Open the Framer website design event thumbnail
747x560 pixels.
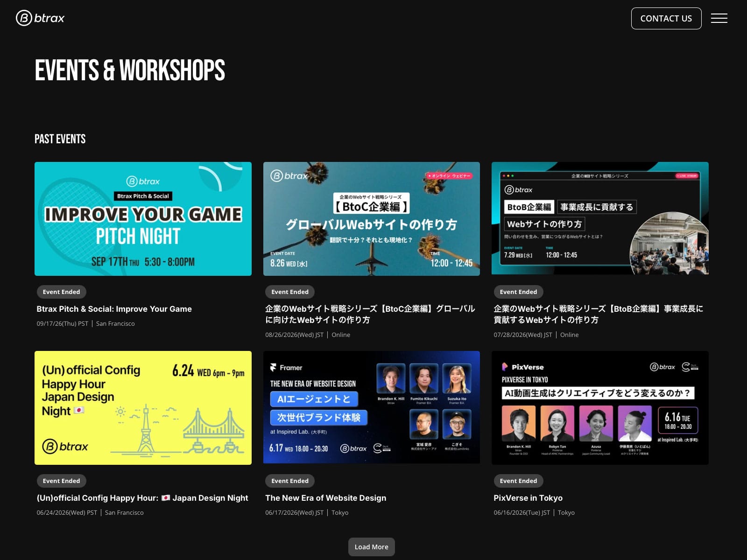pyautogui.click(x=372, y=407)
